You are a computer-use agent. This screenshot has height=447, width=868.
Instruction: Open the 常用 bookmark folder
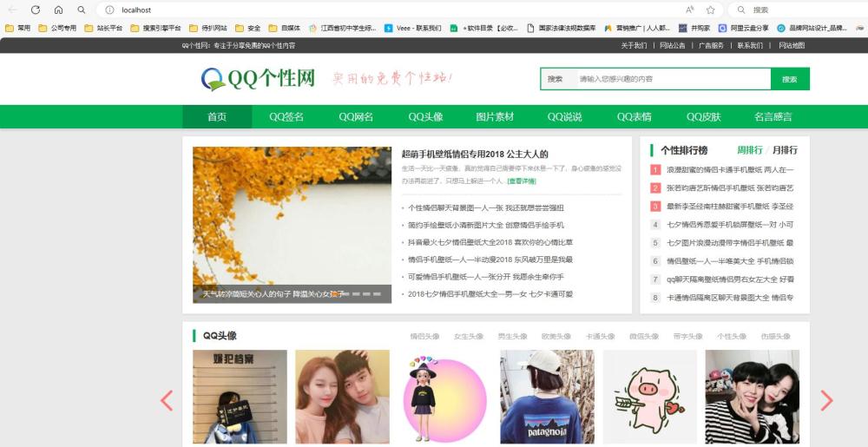coord(18,28)
